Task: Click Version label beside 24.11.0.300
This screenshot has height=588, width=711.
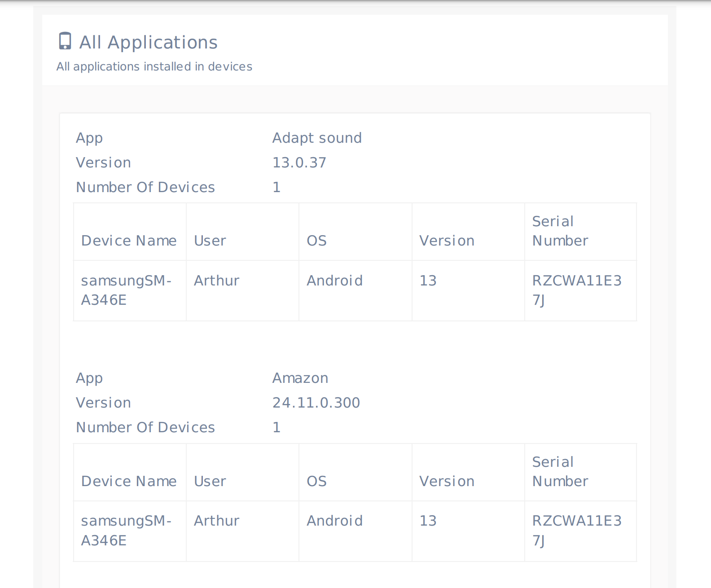Action: (x=103, y=403)
